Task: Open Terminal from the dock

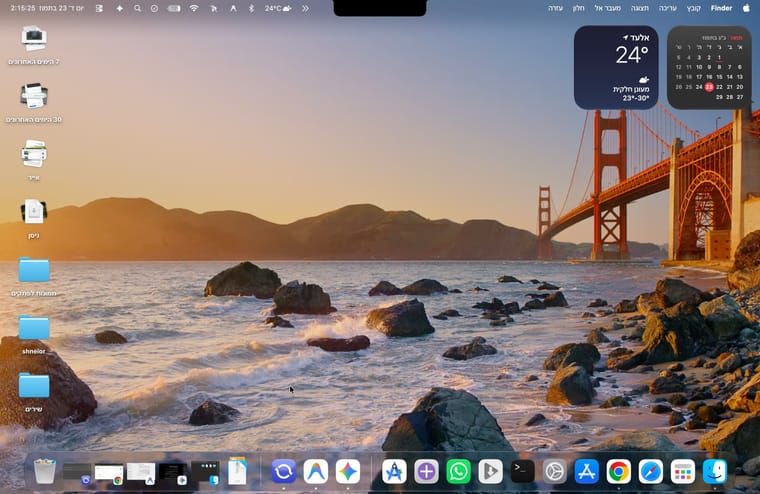Action: (x=522, y=471)
